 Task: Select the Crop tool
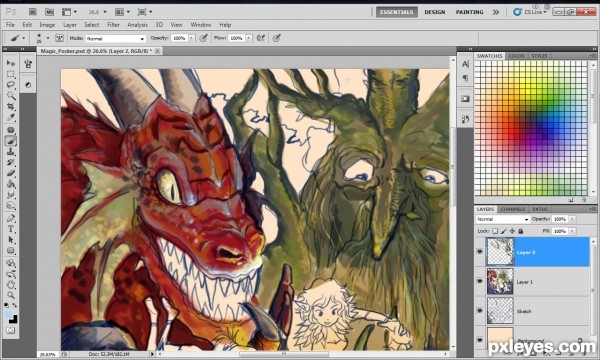11,106
